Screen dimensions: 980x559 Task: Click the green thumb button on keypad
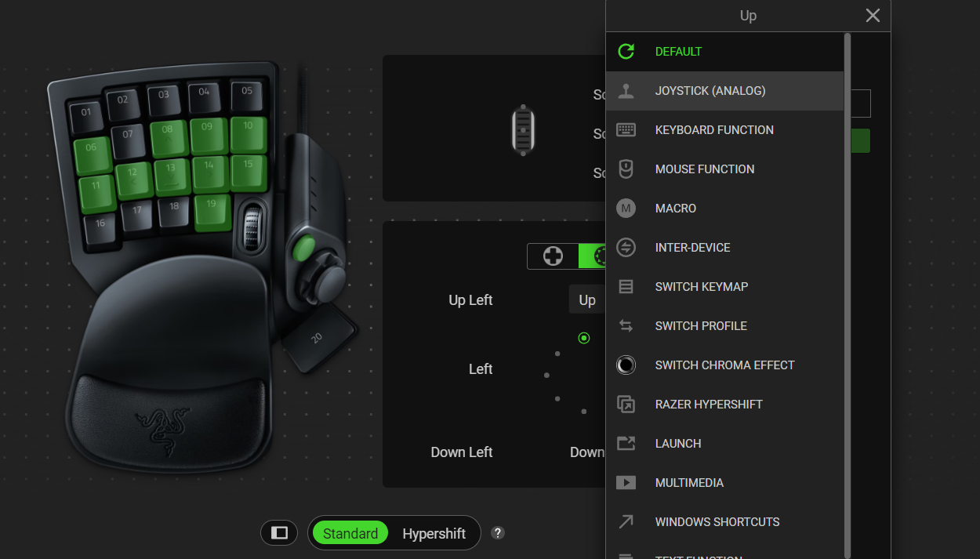pos(303,249)
